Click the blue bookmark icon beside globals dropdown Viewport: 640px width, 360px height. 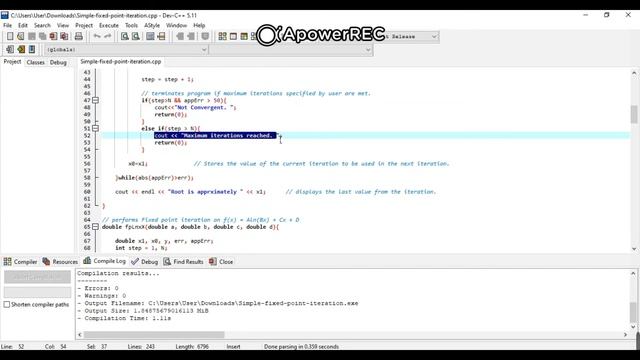32,49
